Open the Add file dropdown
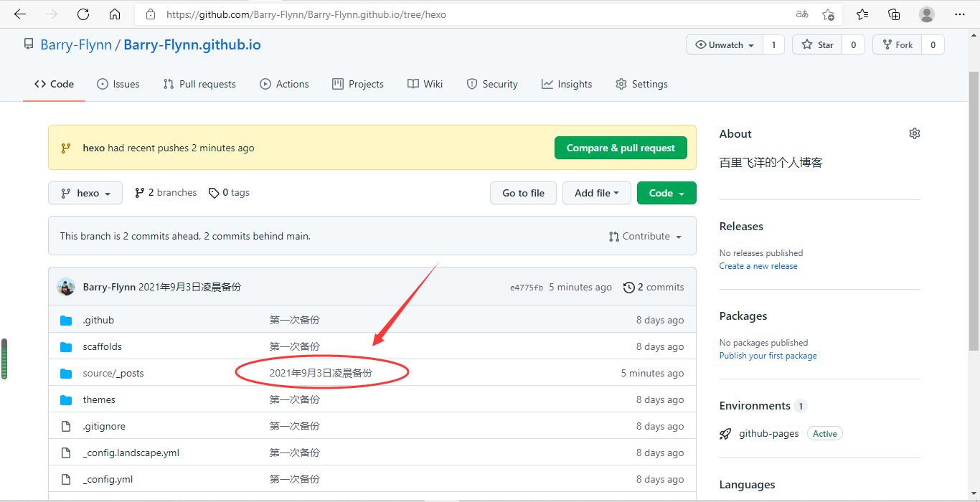 click(597, 193)
